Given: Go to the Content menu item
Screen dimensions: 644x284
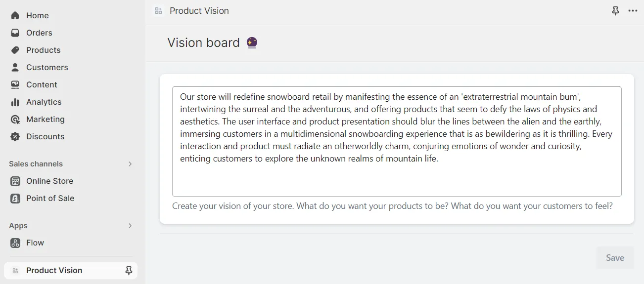Looking at the screenshot, I should click(x=42, y=85).
